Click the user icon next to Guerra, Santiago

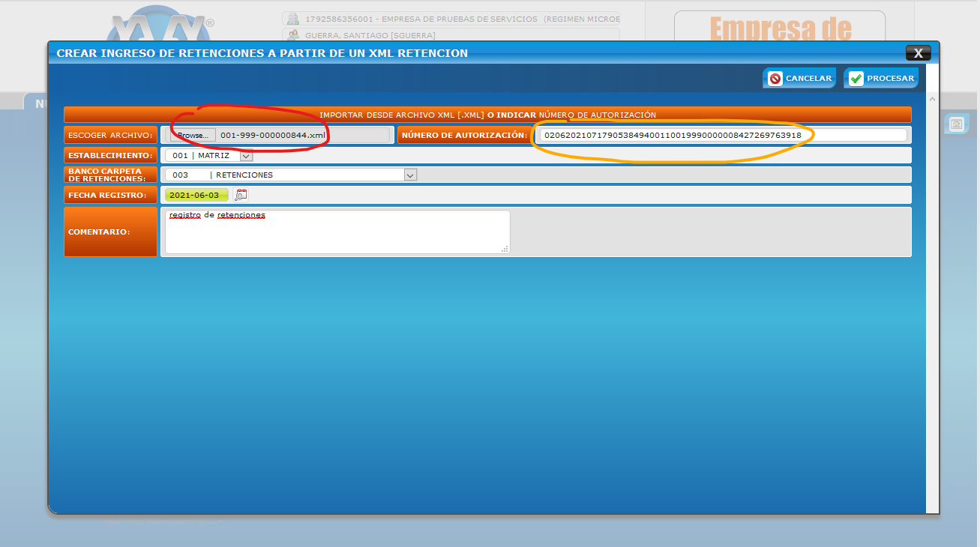(x=292, y=35)
